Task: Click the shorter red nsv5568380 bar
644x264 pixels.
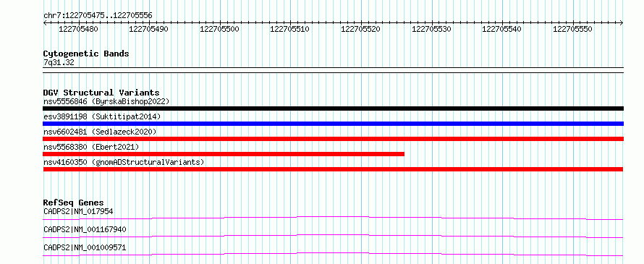Action: pyautogui.click(x=224, y=154)
